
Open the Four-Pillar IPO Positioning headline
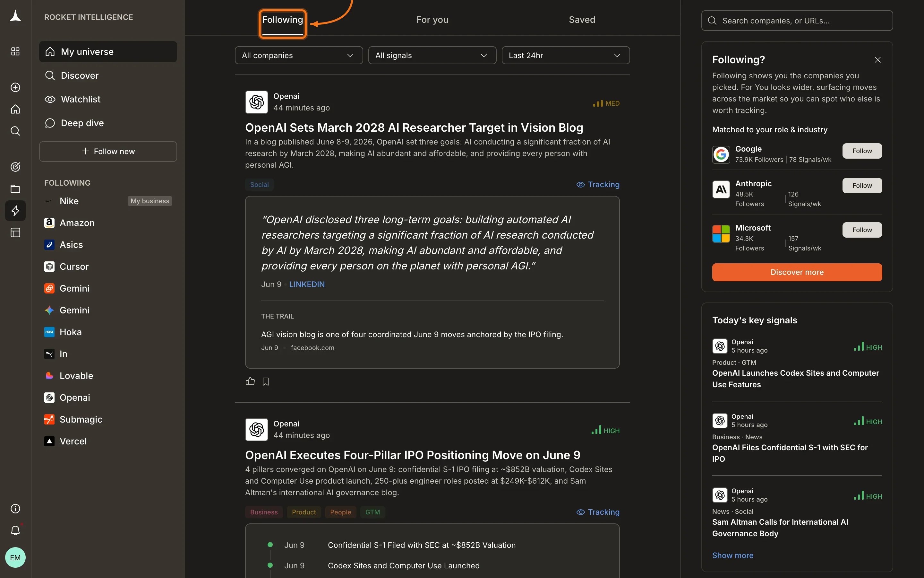(412, 455)
